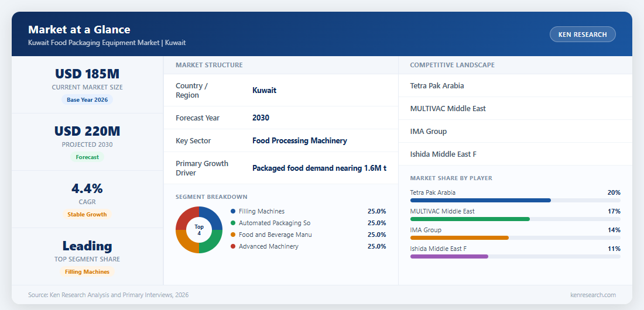Click the orange Food and Beverage legend dot

pos(233,235)
